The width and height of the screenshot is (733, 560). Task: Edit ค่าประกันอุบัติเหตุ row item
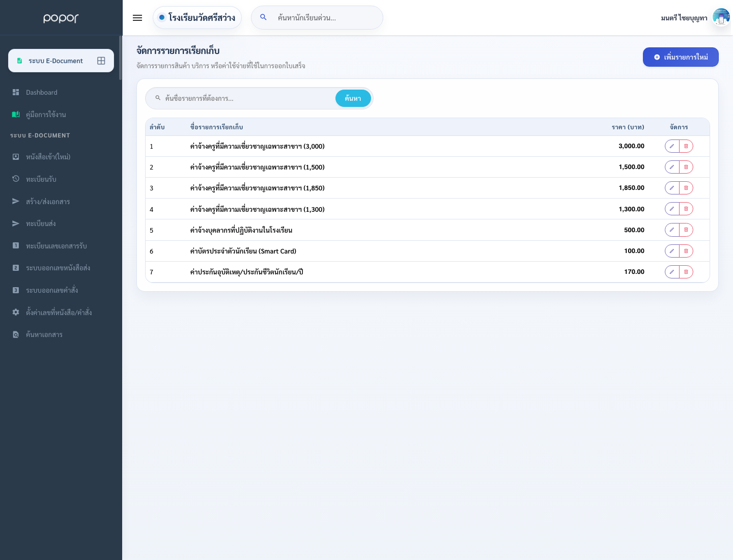(x=672, y=272)
